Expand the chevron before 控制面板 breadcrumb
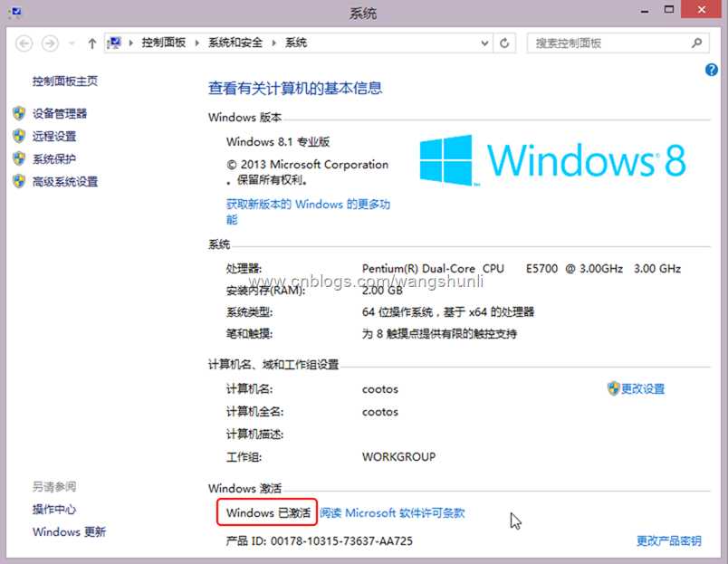 [x=131, y=43]
